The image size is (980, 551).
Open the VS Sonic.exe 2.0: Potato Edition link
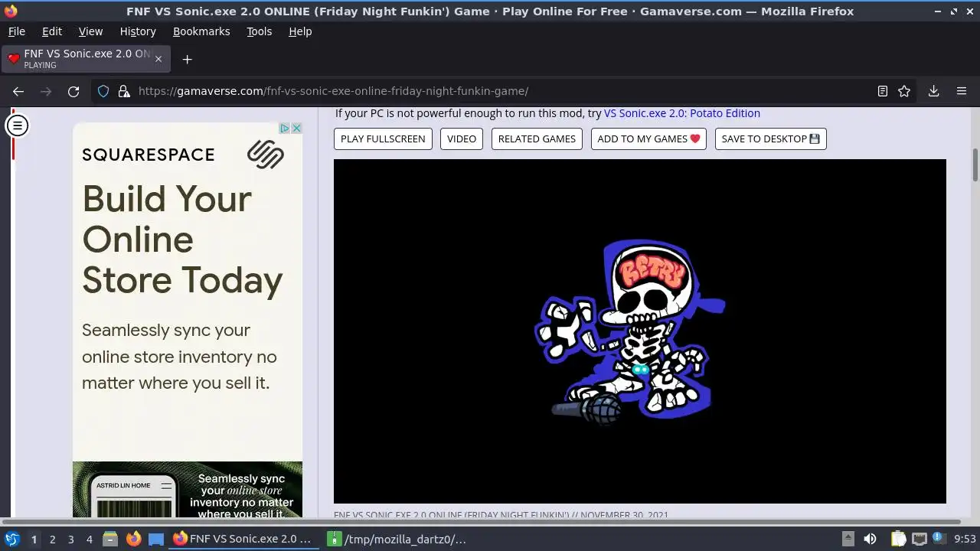coord(682,113)
